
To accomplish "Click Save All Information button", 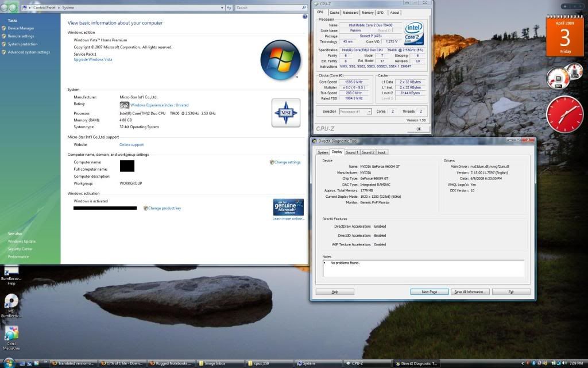I will tap(470, 292).
